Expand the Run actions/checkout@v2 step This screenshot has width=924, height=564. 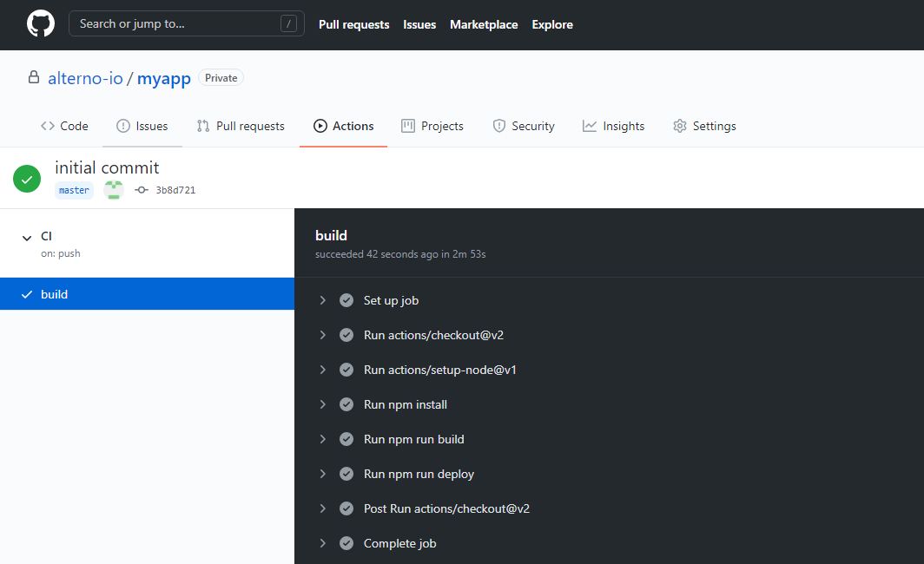point(322,335)
